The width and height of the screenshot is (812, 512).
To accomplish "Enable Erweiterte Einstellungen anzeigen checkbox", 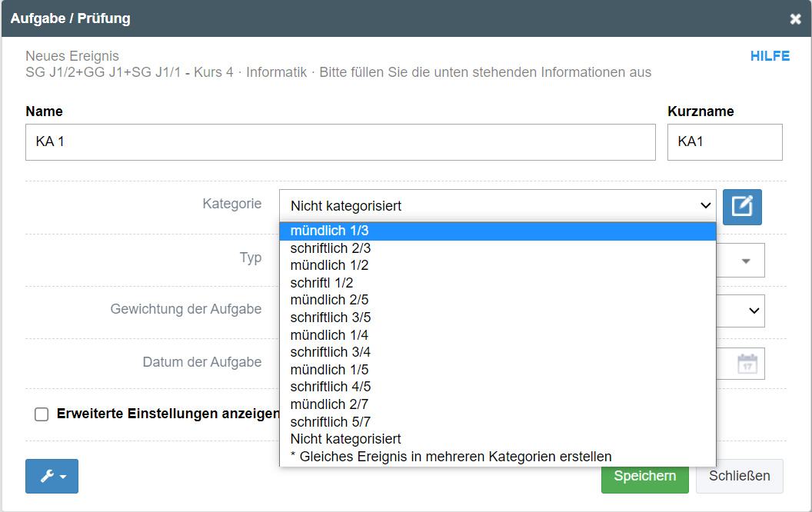I will click(42, 414).
